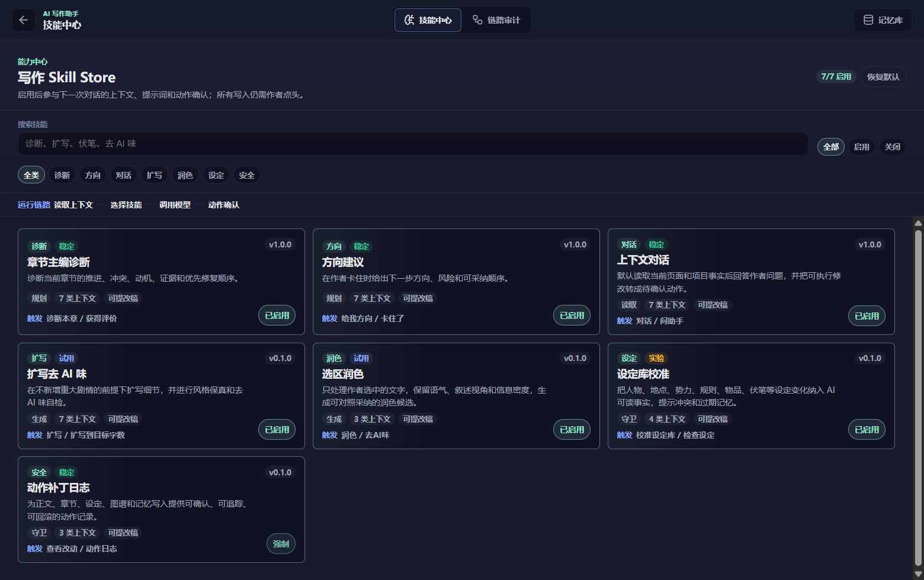The width and height of the screenshot is (924, 580).
Task: Open the 动作补丁日志 skill title
Action: pyautogui.click(x=59, y=488)
